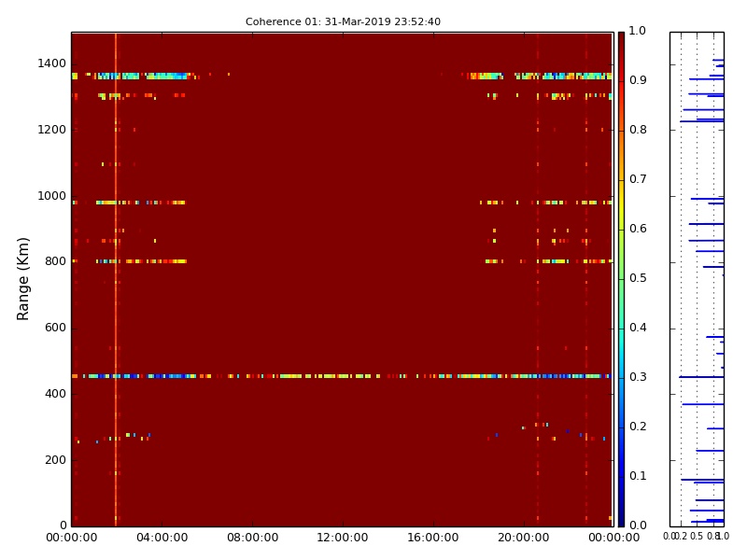The width and height of the screenshot is (747, 560).
Task: Click the colorbar 0.8 label
Action: [638, 130]
